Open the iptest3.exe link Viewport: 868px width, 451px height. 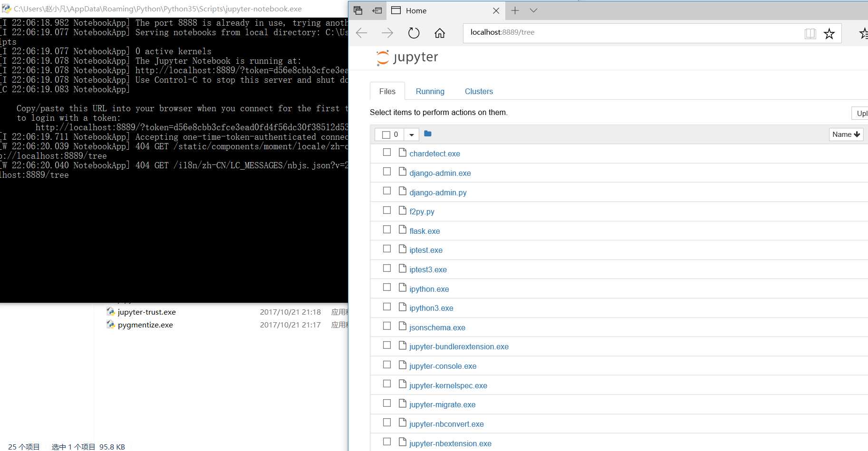tap(428, 269)
